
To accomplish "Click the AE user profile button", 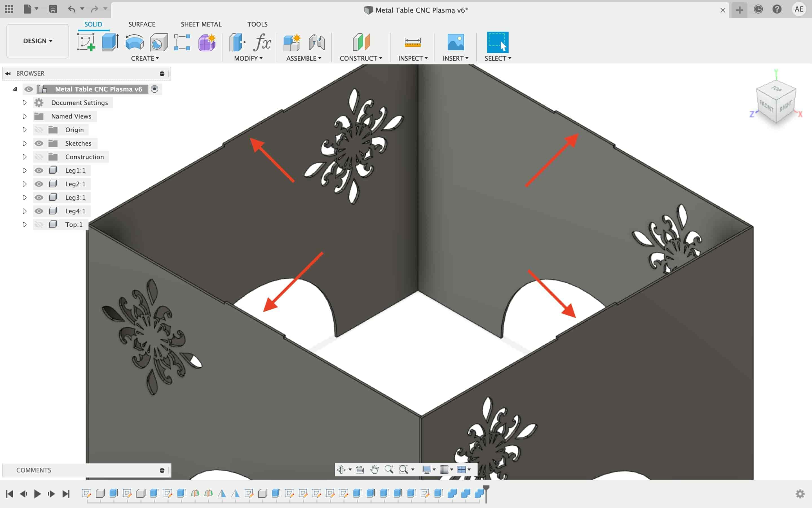I will point(799,9).
